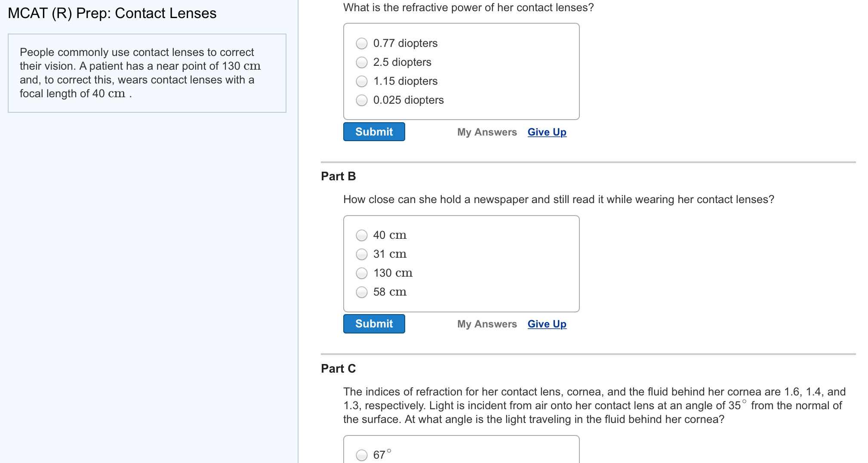Give Up on Part A question
The width and height of the screenshot is (868, 463).
tap(546, 132)
